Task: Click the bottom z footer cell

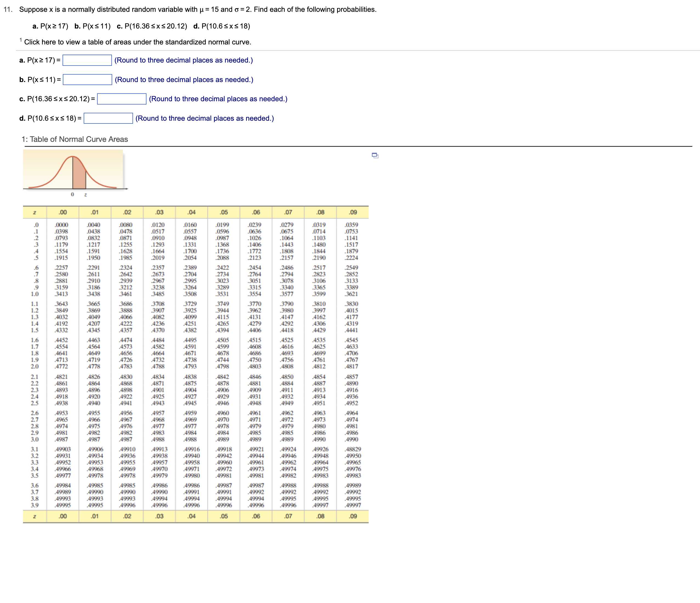Action: click(35, 516)
